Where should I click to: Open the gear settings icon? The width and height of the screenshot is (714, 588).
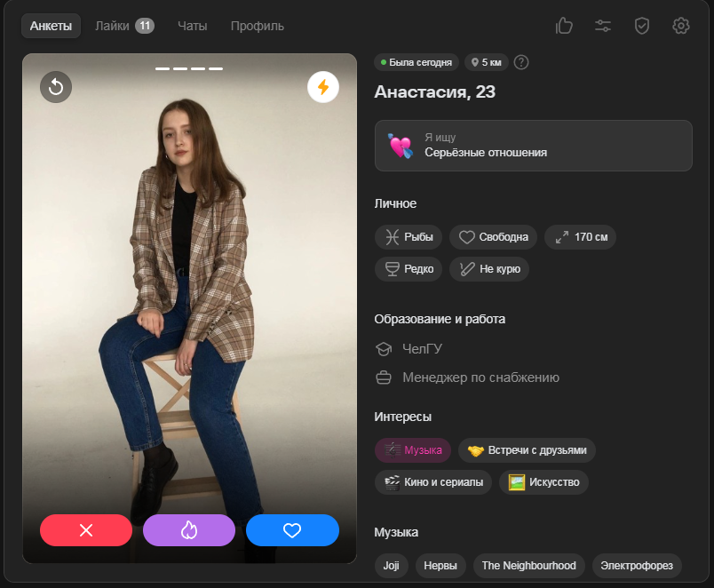pyautogui.click(x=681, y=26)
